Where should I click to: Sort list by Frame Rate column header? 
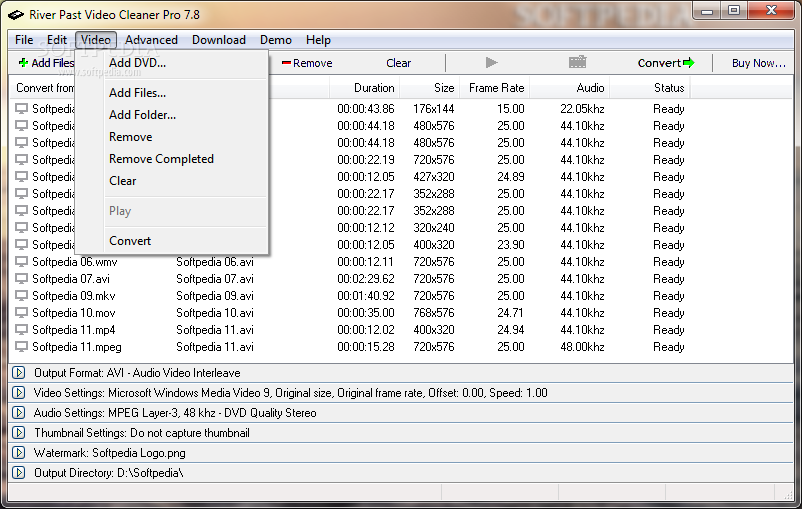point(495,88)
